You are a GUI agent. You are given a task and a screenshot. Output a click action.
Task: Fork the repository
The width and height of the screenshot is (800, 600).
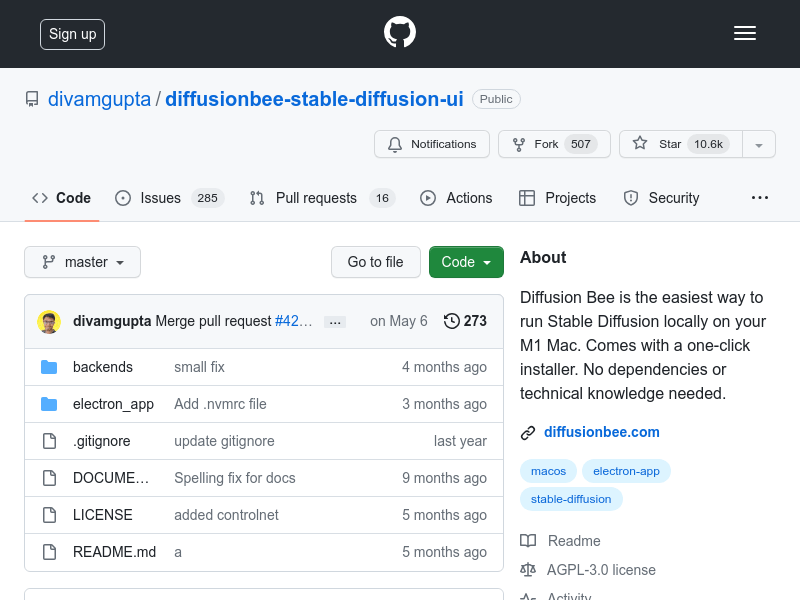[554, 144]
